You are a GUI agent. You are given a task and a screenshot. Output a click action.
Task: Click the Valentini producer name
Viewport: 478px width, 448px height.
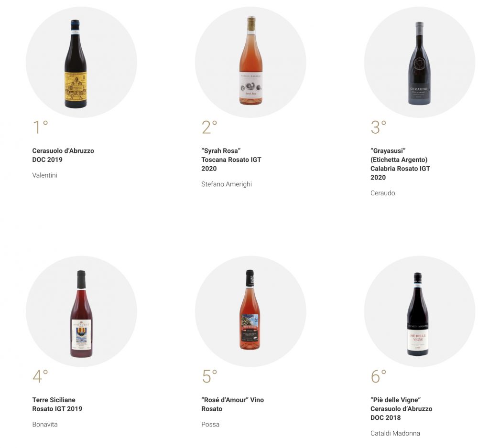tap(44, 175)
